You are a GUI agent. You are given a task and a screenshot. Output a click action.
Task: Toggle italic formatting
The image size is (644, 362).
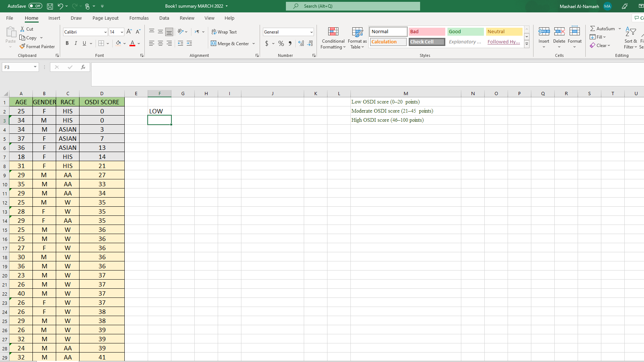[76, 43]
